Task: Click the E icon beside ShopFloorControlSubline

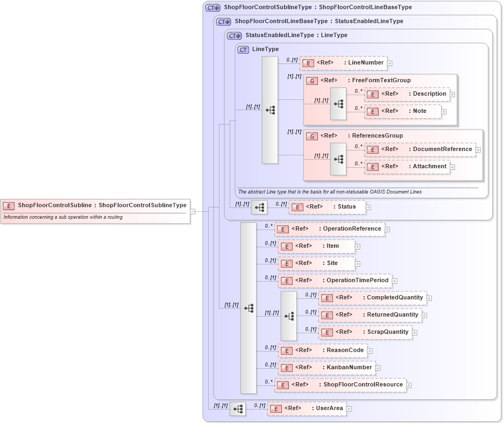Action: 8,205
